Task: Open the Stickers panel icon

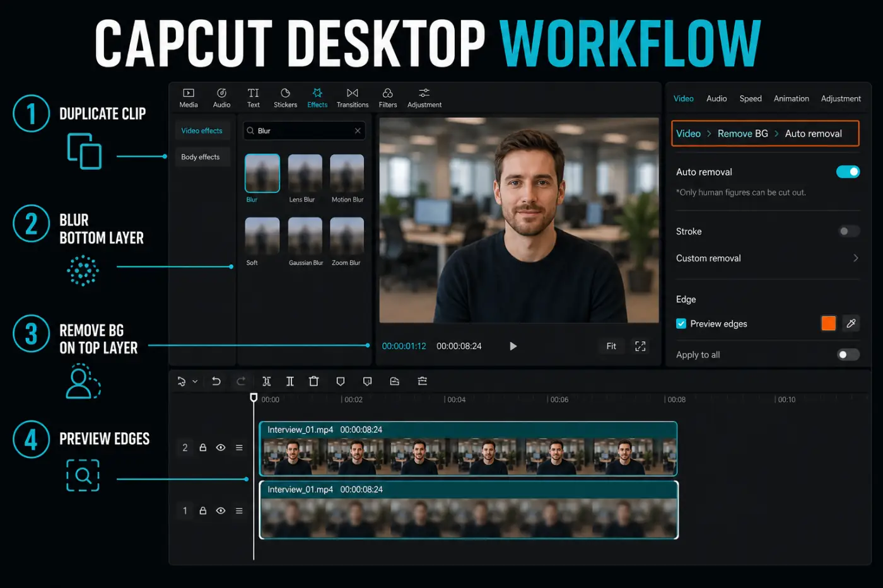Action: click(x=285, y=93)
